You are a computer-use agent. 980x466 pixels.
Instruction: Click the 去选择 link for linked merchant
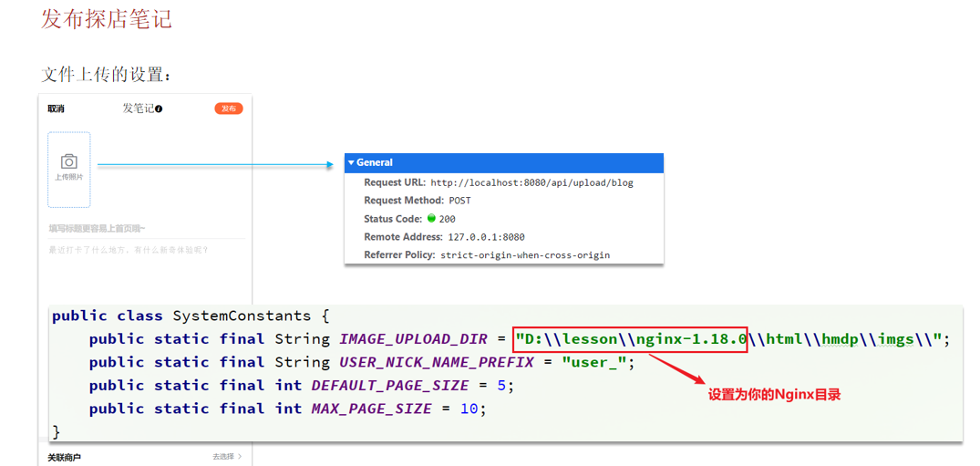(x=223, y=456)
